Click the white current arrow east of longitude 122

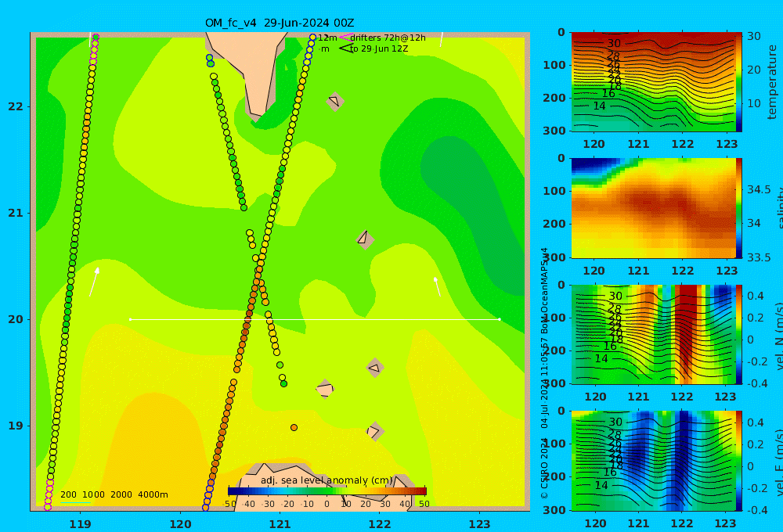point(437,286)
